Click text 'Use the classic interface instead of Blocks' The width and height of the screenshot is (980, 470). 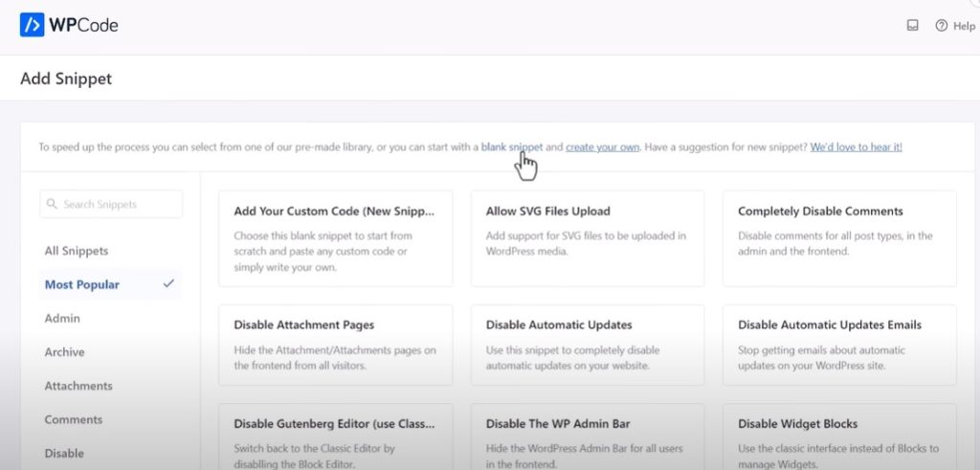(832, 449)
